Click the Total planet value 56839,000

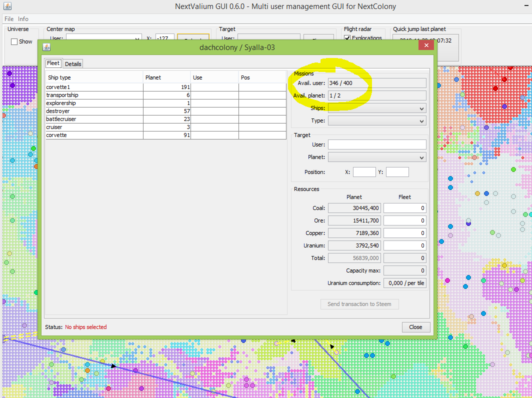click(354, 258)
